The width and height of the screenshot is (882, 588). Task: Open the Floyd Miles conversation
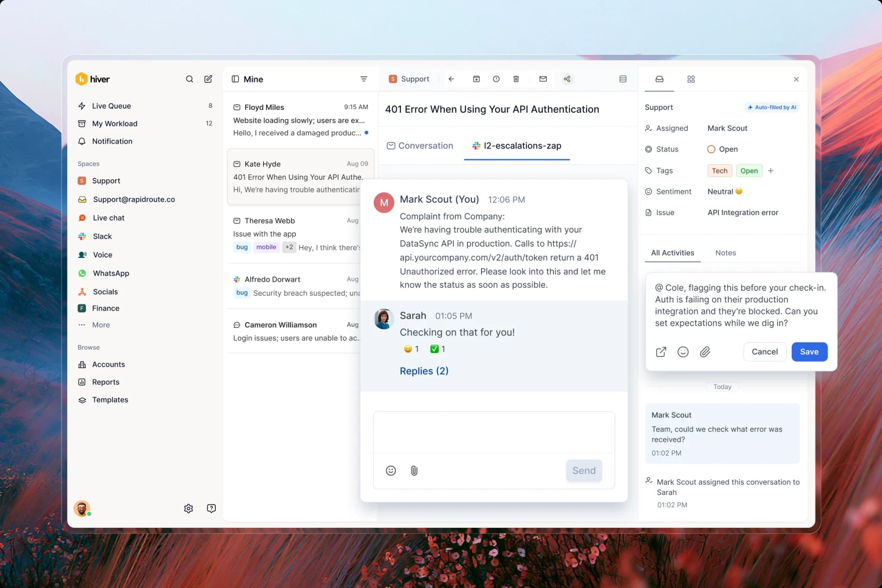pos(301,120)
